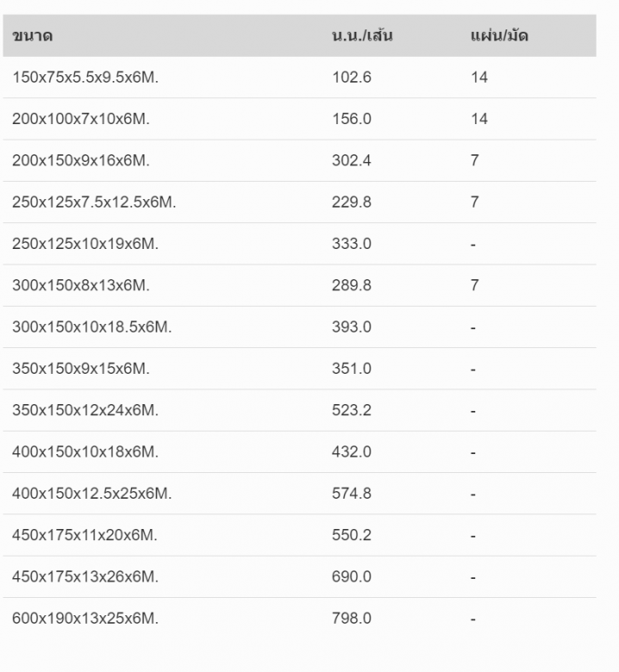Select the 250x125x7.5x12.5x6M. size cell
The image size is (619, 672).
click(x=94, y=202)
